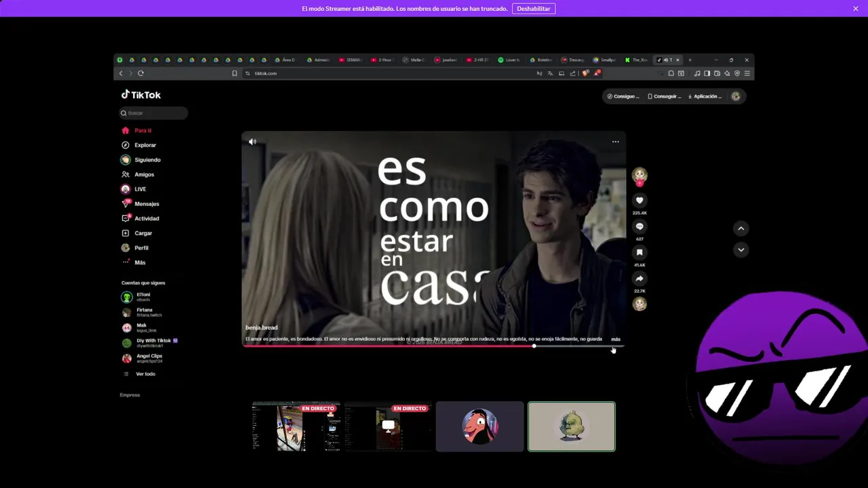Click the translate icon in the address bar

pyautogui.click(x=550, y=73)
